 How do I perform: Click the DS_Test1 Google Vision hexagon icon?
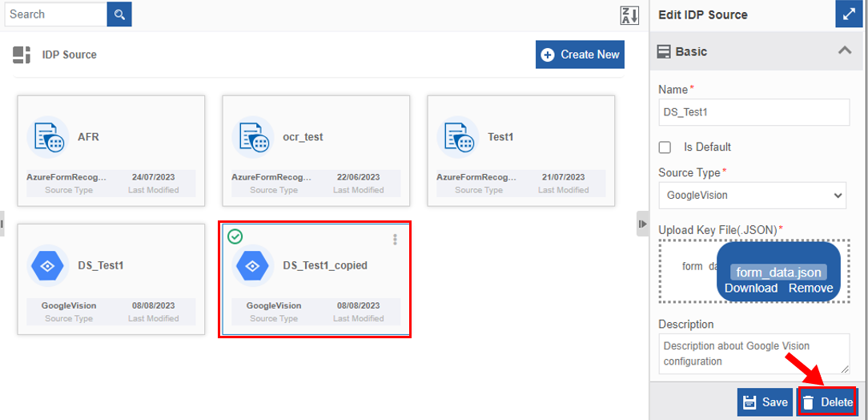pyautogui.click(x=48, y=265)
